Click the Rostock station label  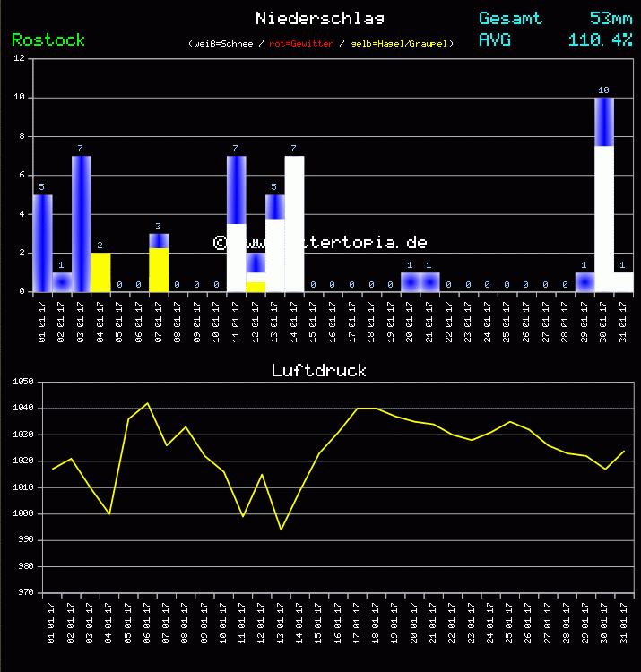[x=48, y=40]
